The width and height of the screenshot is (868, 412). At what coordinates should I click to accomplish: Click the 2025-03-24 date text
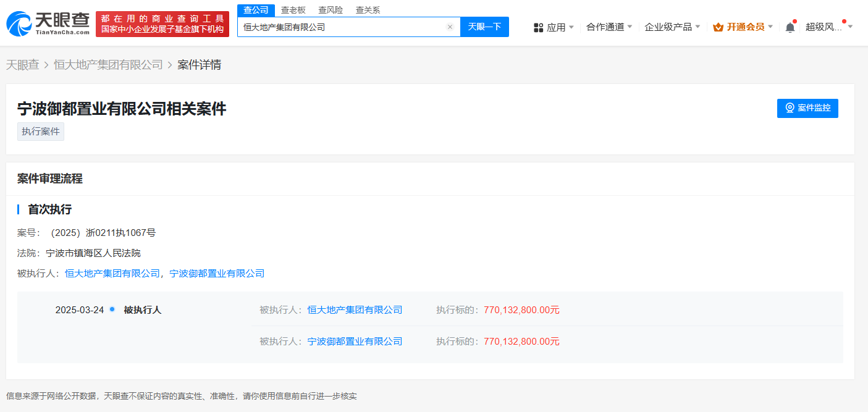click(80, 310)
